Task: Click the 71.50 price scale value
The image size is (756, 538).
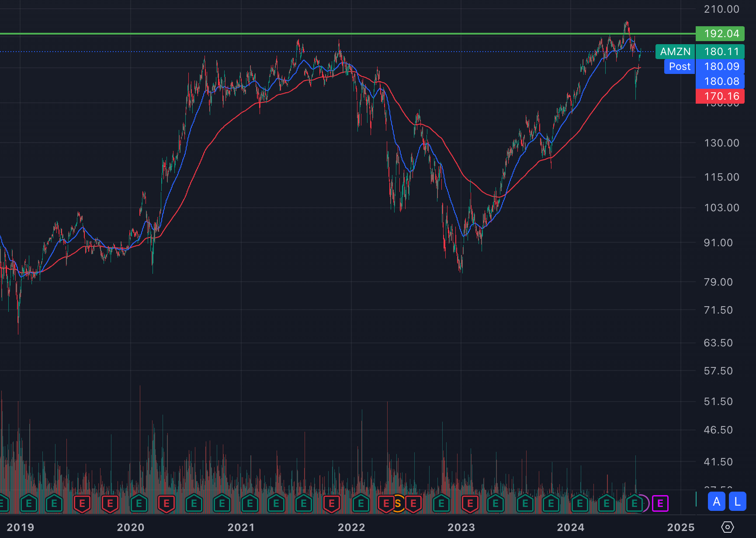Action: (718, 310)
